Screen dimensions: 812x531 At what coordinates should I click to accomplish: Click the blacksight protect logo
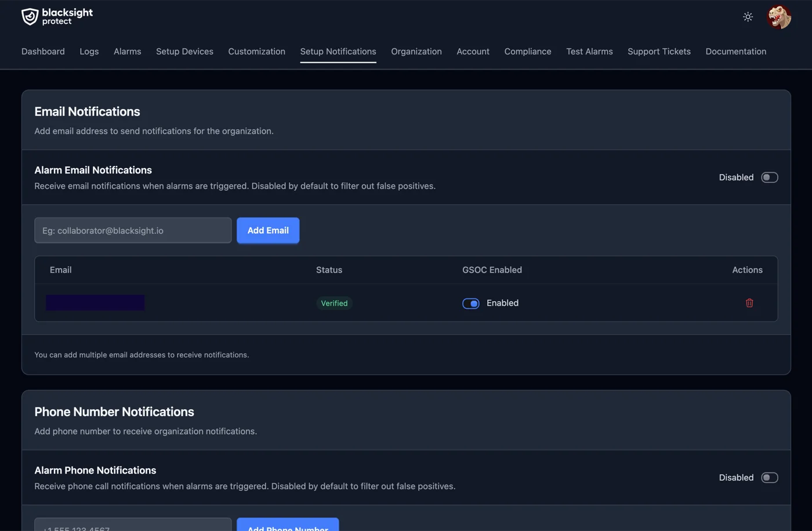(56, 16)
